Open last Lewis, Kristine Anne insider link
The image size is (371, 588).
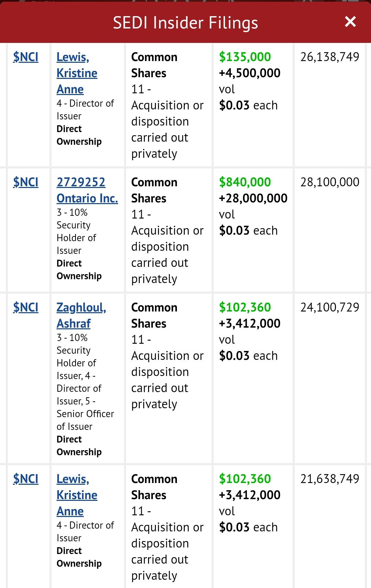[x=77, y=495]
